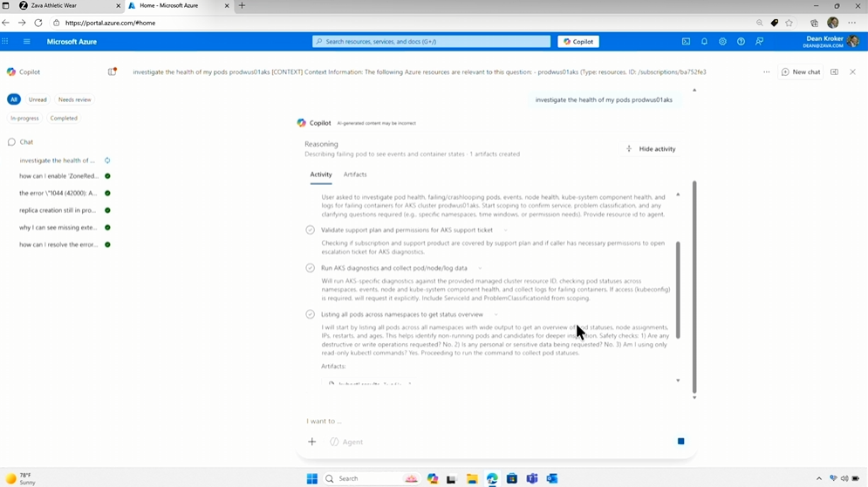Image resolution: width=868 pixels, height=487 pixels.
Task: Open Microsoft Teams from taskbar
Action: (532, 478)
